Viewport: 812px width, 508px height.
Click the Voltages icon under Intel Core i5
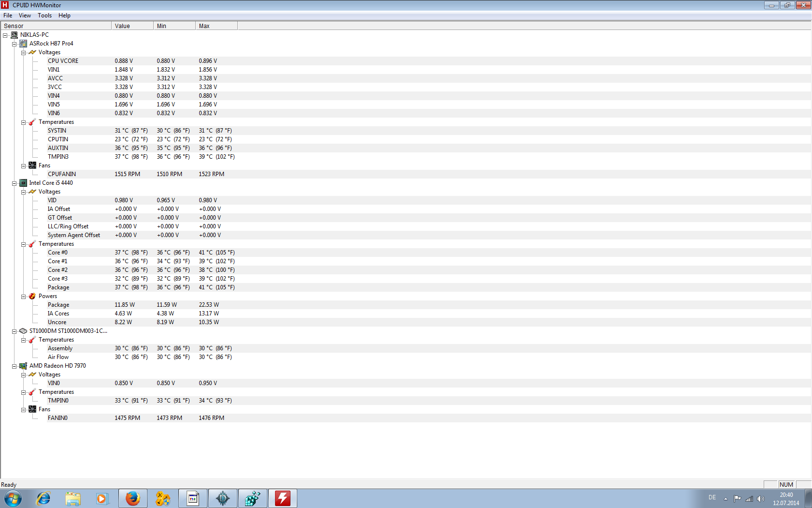click(32, 192)
